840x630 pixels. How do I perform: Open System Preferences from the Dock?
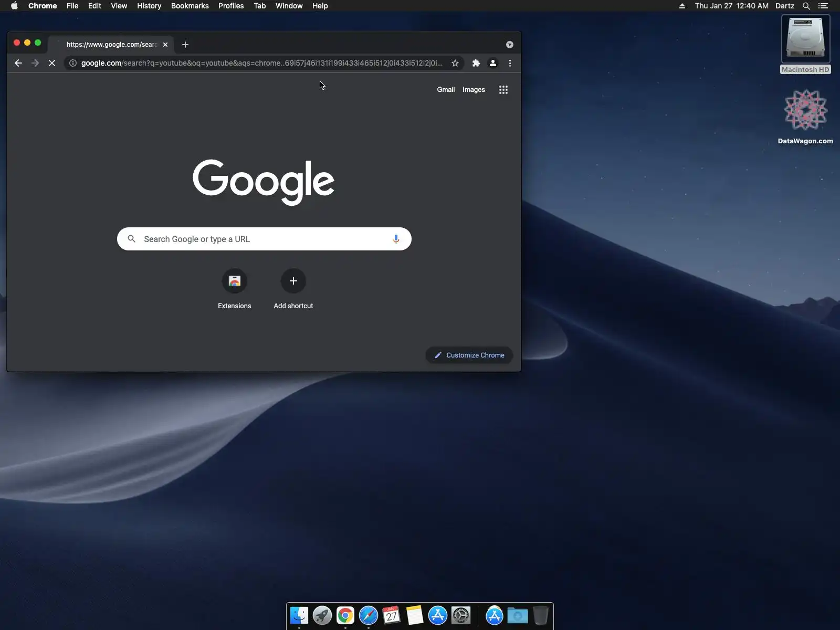[x=461, y=615]
